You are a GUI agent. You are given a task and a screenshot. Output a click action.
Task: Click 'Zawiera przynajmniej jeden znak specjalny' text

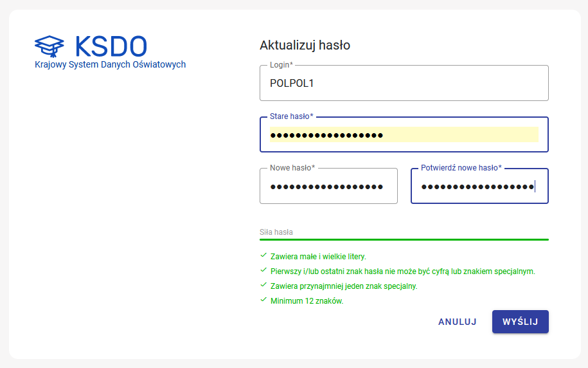coord(344,286)
